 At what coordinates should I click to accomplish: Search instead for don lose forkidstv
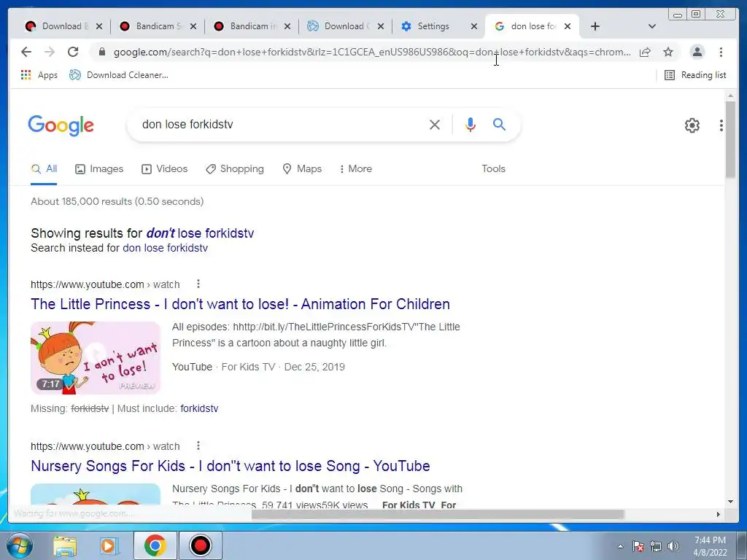[x=166, y=248]
